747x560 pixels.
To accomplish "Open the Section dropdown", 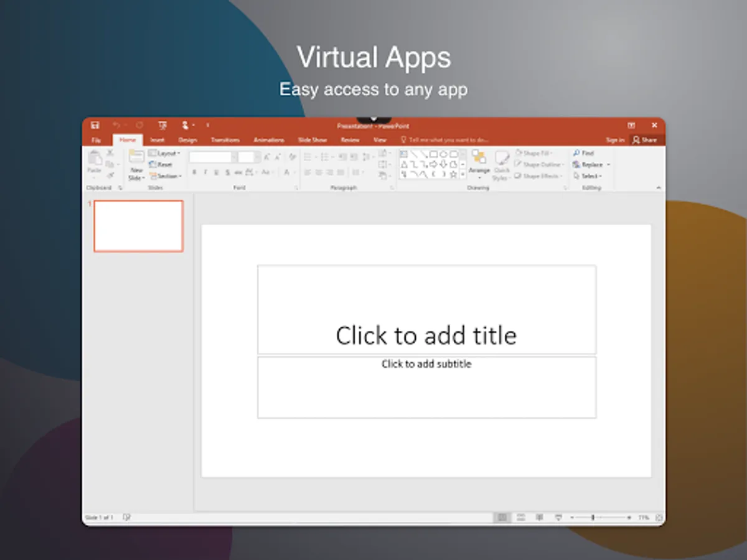I will pyautogui.click(x=166, y=177).
